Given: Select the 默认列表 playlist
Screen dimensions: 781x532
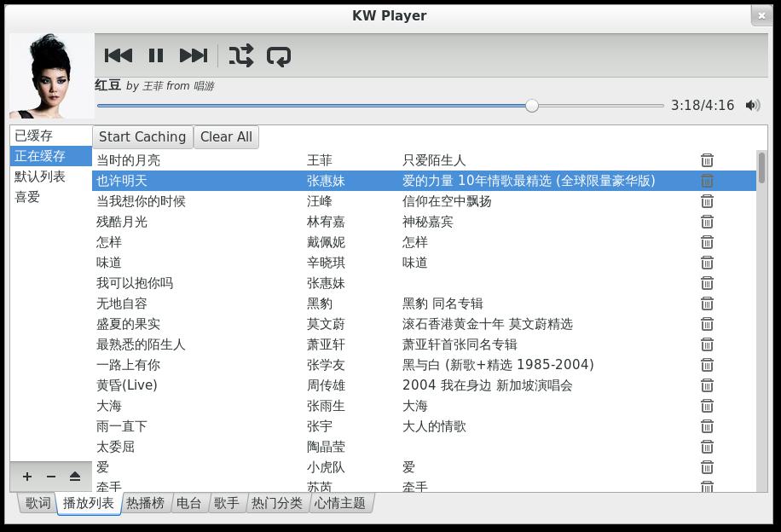Looking at the screenshot, I should pyautogui.click(x=51, y=176).
